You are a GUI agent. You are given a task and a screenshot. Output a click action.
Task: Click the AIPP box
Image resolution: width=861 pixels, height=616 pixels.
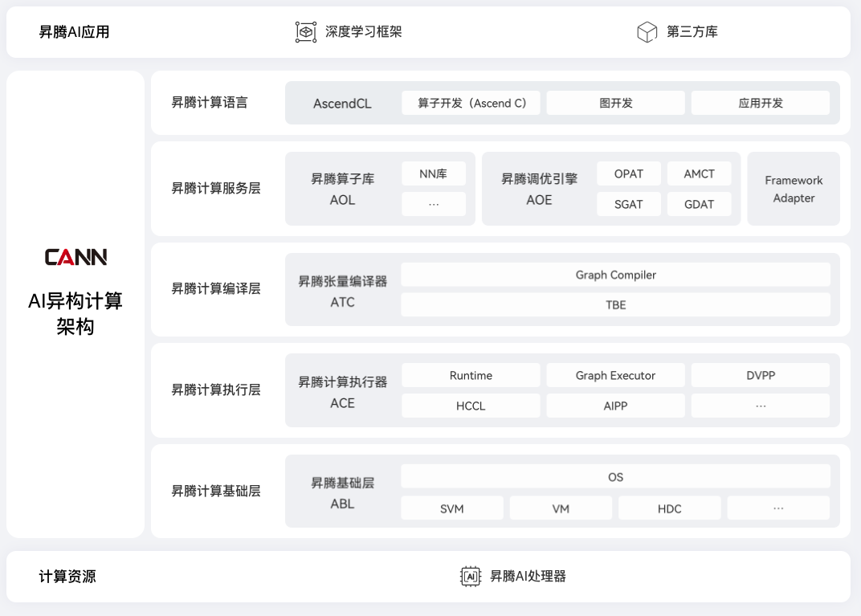pyautogui.click(x=615, y=406)
